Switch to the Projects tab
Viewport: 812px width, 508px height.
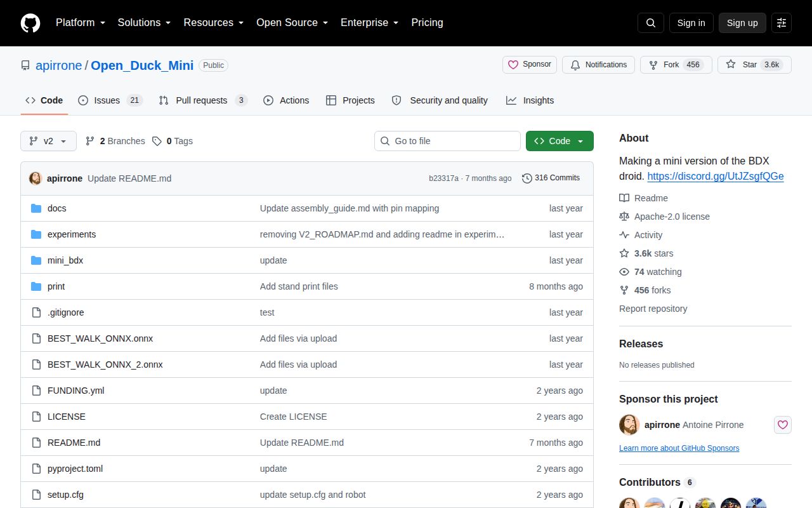350,100
